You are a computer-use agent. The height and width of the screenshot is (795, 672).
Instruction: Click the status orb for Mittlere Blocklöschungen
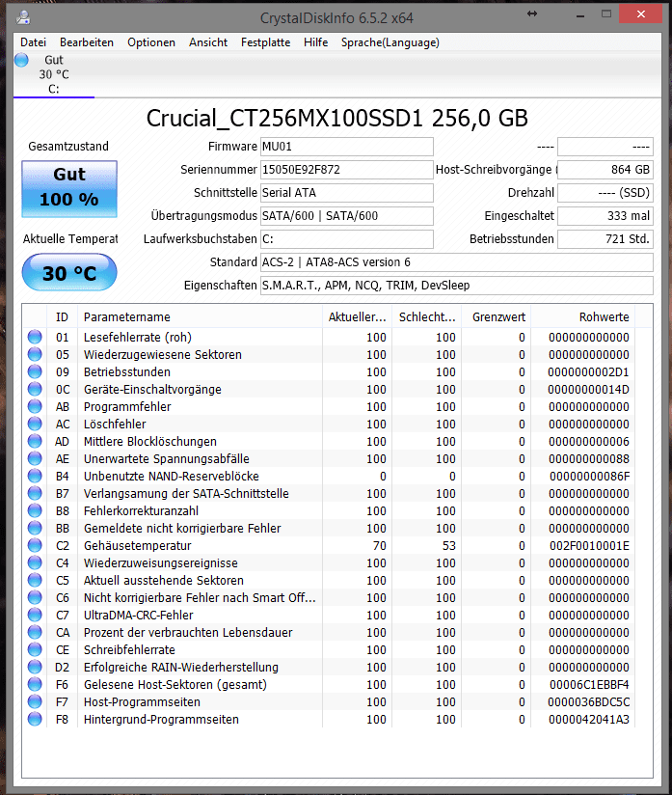click(35, 441)
